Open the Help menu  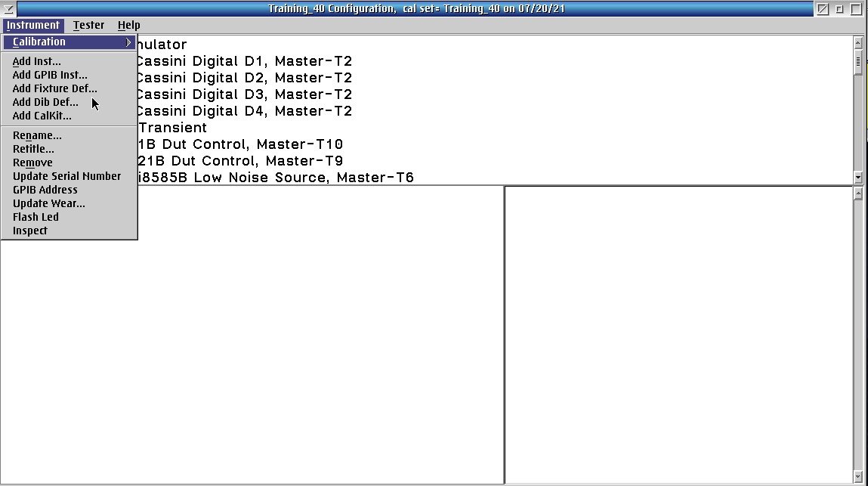coord(128,25)
